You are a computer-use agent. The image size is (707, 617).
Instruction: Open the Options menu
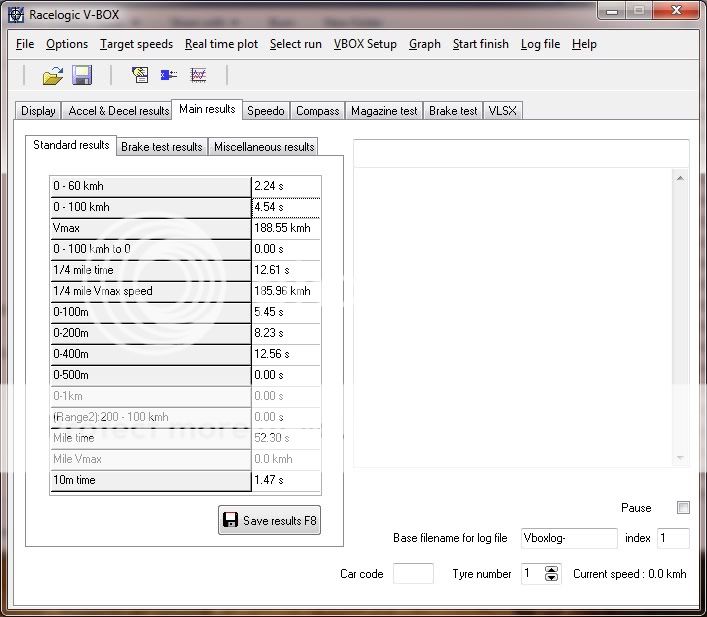[67, 44]
